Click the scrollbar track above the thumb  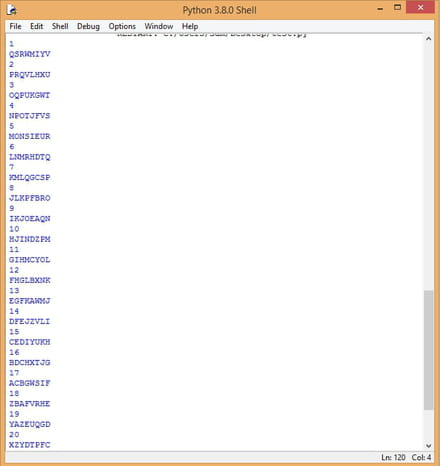coord(429,167)
